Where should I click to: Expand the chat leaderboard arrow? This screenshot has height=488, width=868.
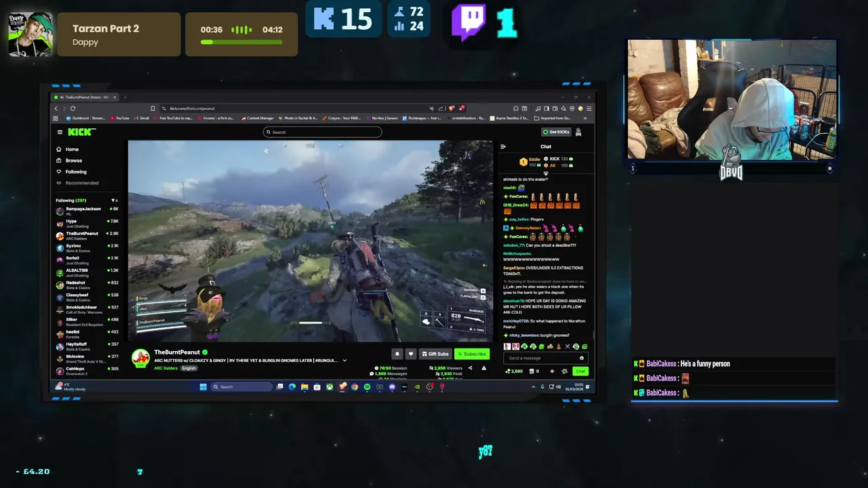point(546,174)
